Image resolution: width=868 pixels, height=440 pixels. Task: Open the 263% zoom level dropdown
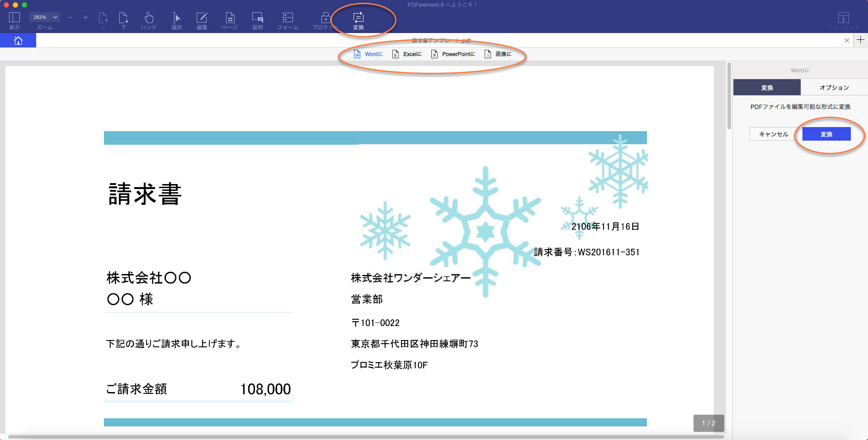point(45,17)
